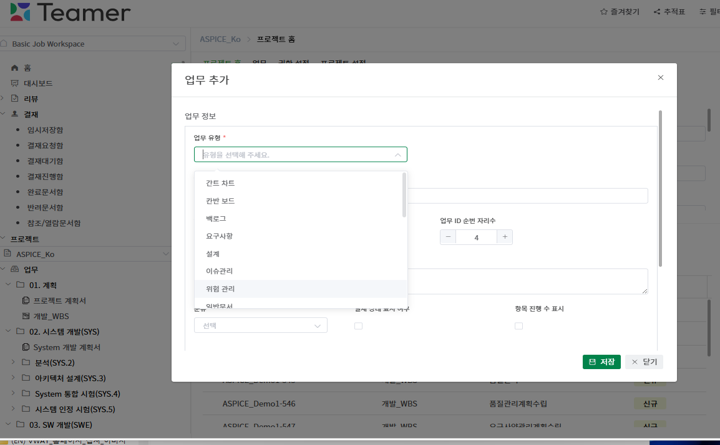Click the favorites star icon
Screen dimensions: 720x445
603,11
